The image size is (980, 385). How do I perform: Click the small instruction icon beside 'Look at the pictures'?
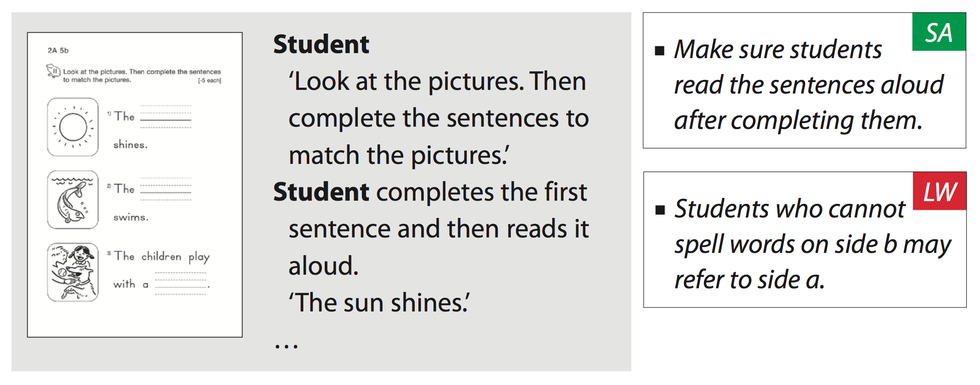coord(53,71)
